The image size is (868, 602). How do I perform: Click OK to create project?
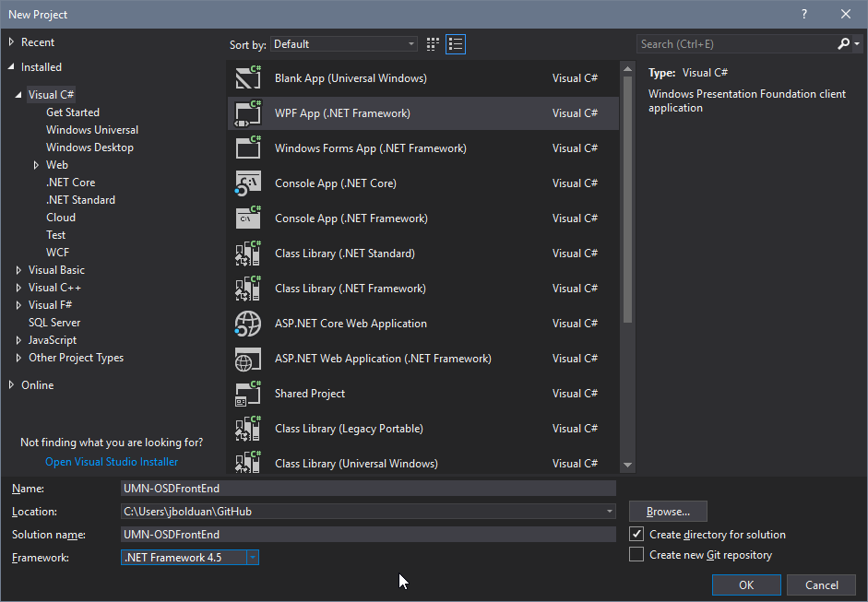(x=746, y=584)
